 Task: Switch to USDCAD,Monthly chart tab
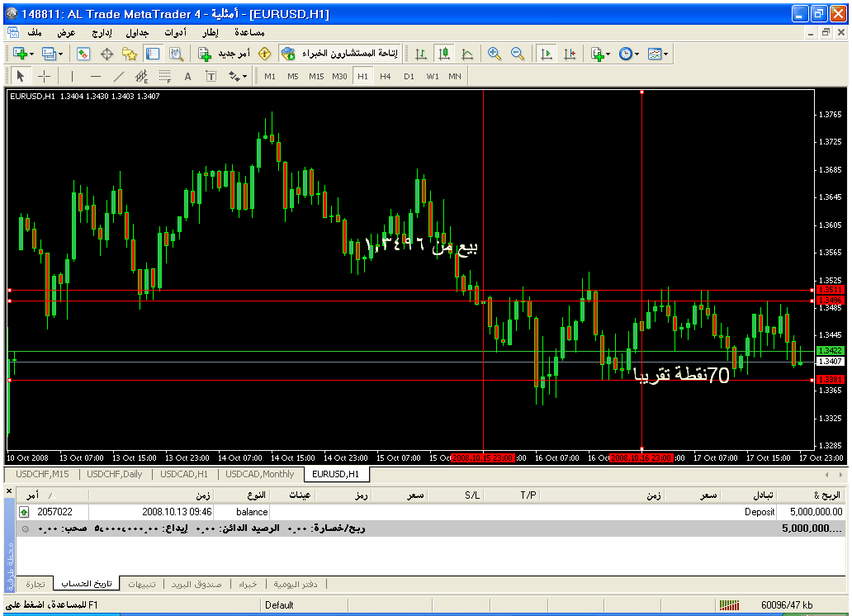260,474
